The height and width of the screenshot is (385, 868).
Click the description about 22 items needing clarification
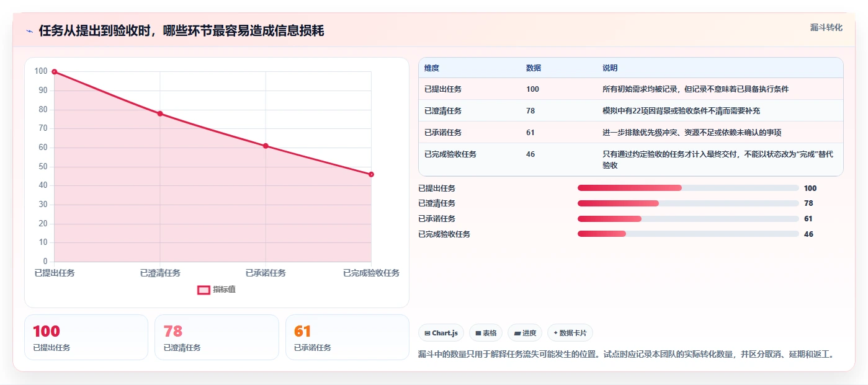681,111
